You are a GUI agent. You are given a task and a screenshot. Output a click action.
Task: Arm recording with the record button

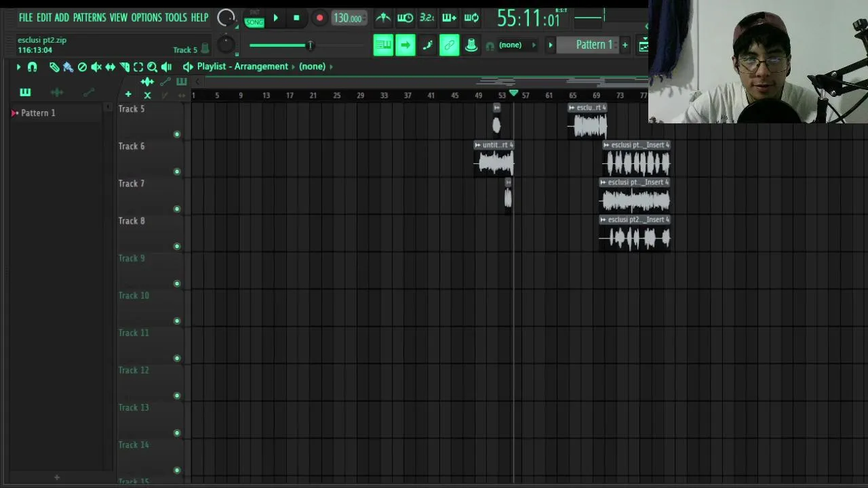pyautogui.click(x=319, y=18)
